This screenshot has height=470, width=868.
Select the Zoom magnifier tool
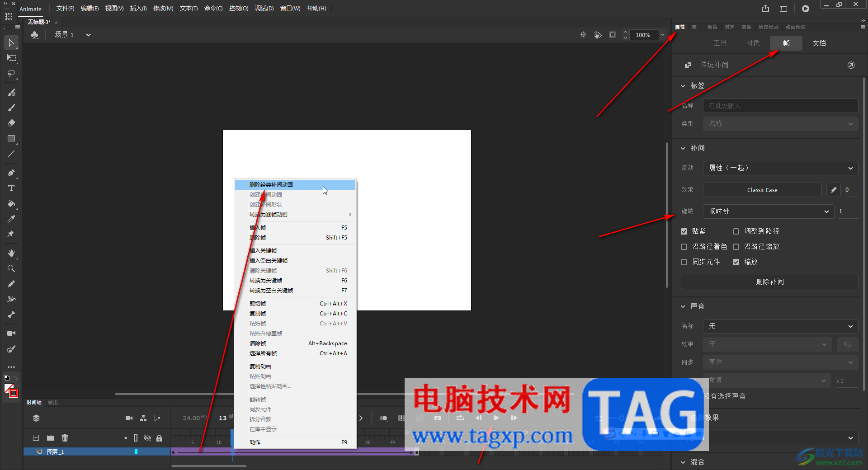click(x=11, y=268)
